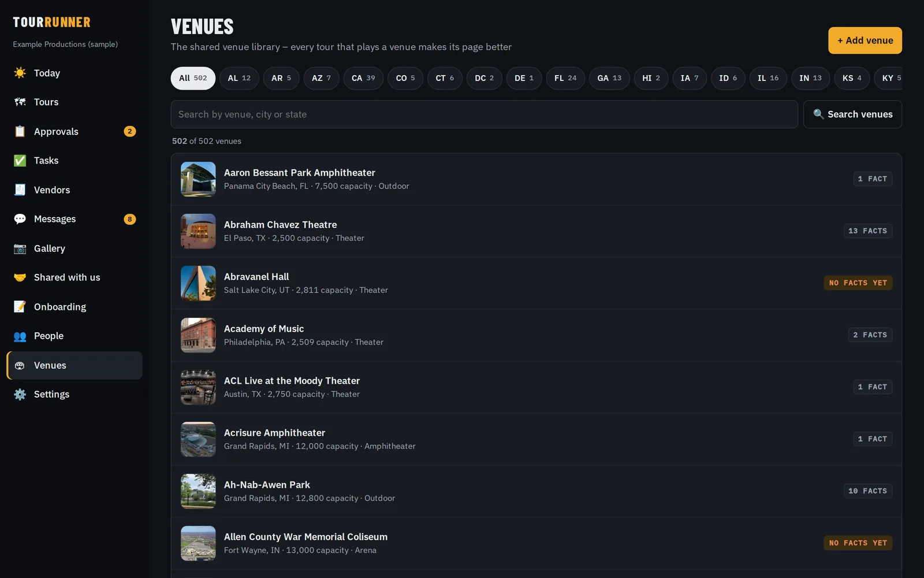This screenshot has height=578, width=924.
Task: Click the 10 FACTS badge
Action: coord(867,491)
